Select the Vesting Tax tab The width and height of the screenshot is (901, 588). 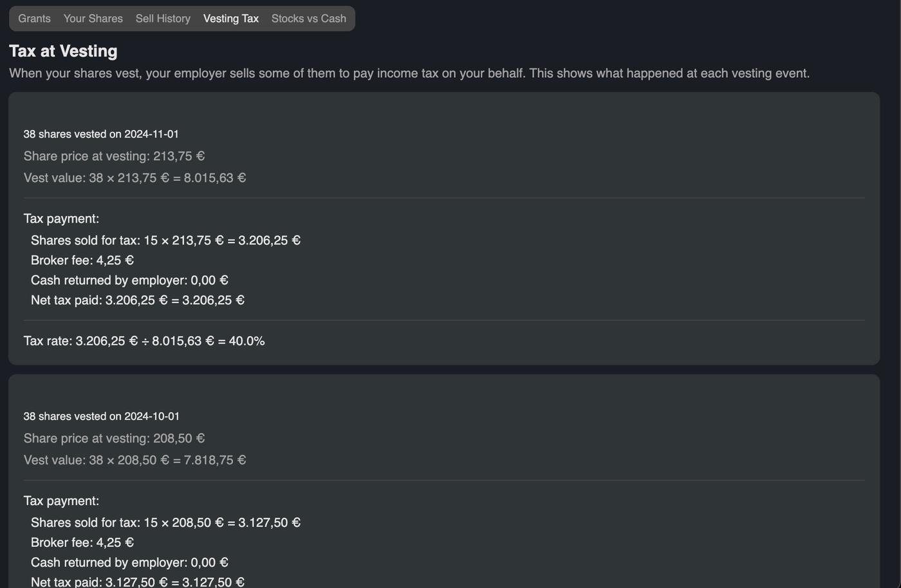[230, 19]
